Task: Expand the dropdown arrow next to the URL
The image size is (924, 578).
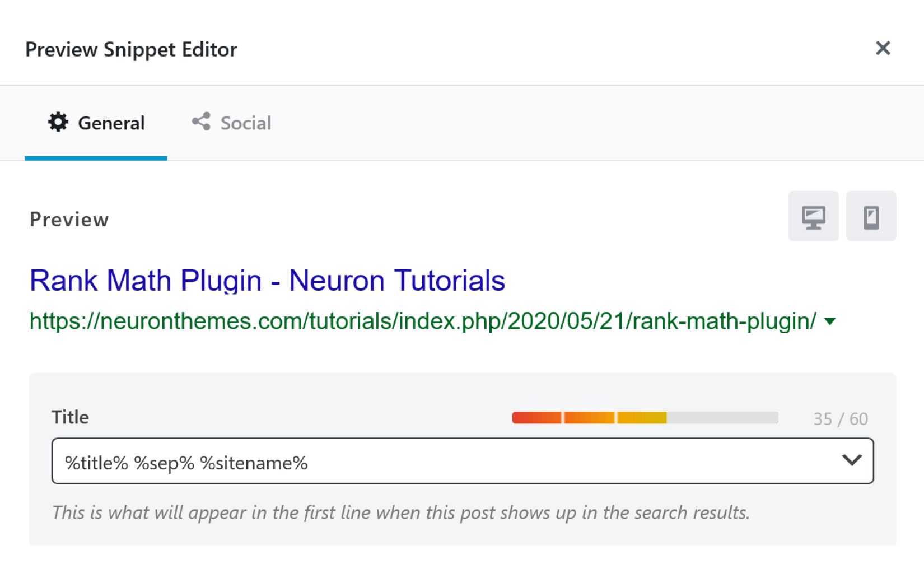Action: pyautogui.click(x=829, y=320)
